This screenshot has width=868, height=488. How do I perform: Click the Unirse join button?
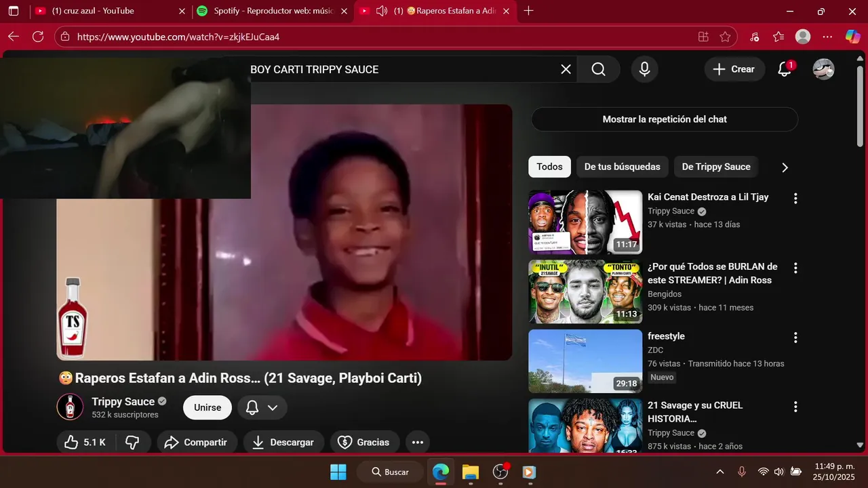[208, 407]
